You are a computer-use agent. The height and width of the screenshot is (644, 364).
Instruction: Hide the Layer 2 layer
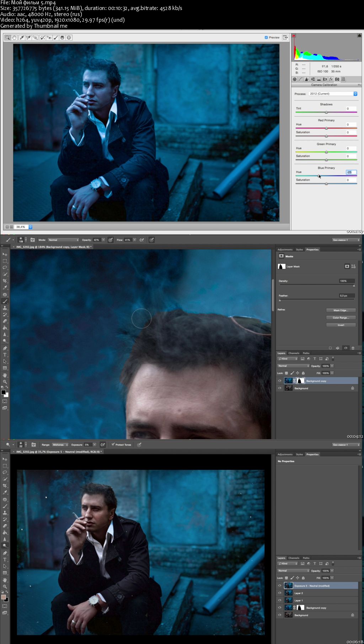[280, 593]
